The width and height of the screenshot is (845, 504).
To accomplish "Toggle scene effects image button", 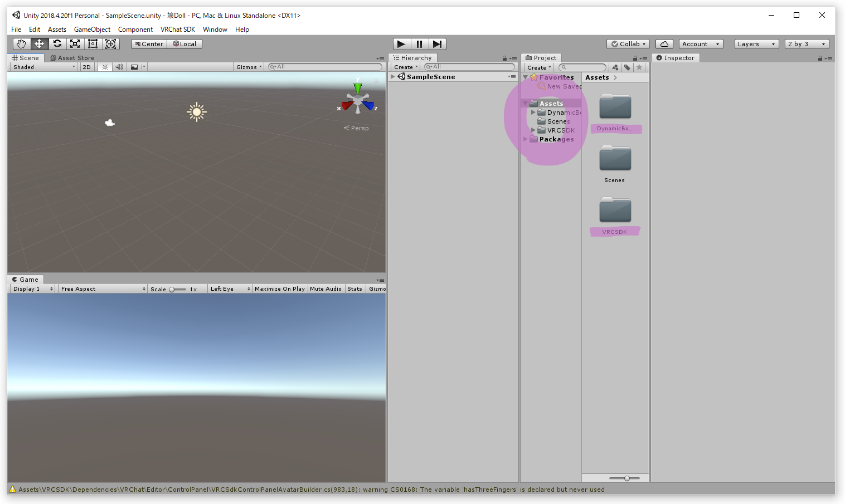I will [x=134, y=67].
